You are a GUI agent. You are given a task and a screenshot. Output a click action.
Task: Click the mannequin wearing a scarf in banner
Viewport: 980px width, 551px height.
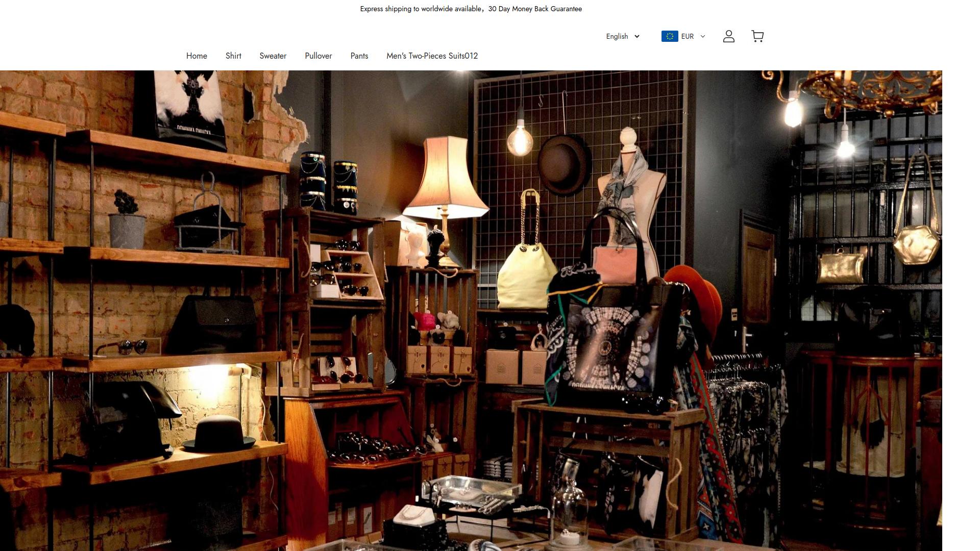[x=630, y=194]
